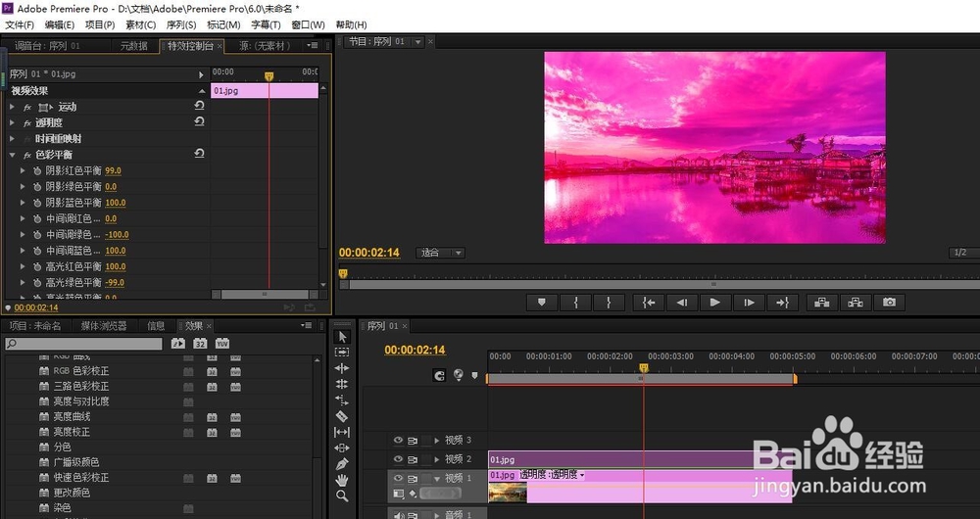Collapse the 色彩平衡 effect group
Image resolution: width=980 pixels, height=519 pixels.
(x=13, y=155)
